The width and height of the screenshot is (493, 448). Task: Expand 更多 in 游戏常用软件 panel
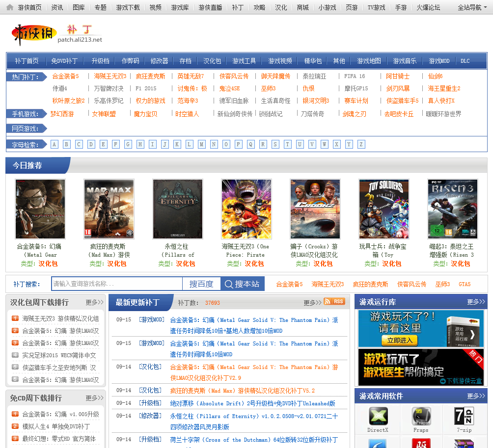pos(476,396)
